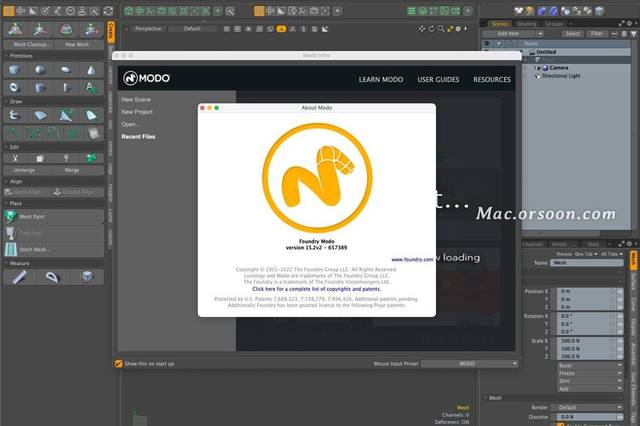Screen dimensions: 640x426
Task: Expand the Reset transform dropdown
Action: click(590, 365)
